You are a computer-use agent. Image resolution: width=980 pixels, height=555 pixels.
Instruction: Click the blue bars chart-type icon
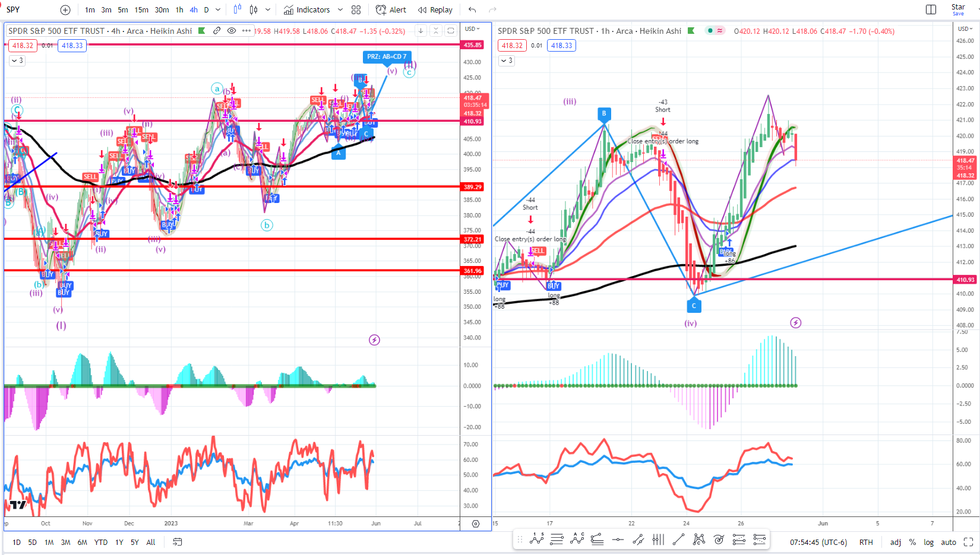pyautogui.click(x=238, y=9)
